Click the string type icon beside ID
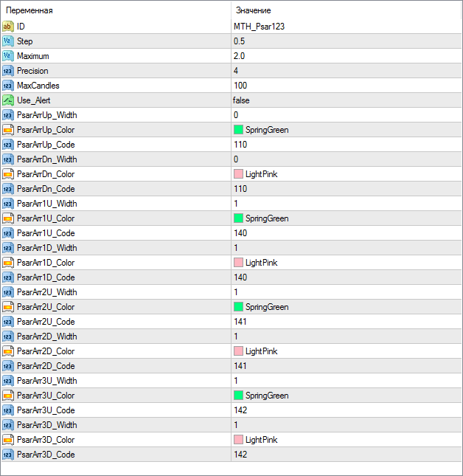Screen dimensions: 463x476 pos(8,27)
